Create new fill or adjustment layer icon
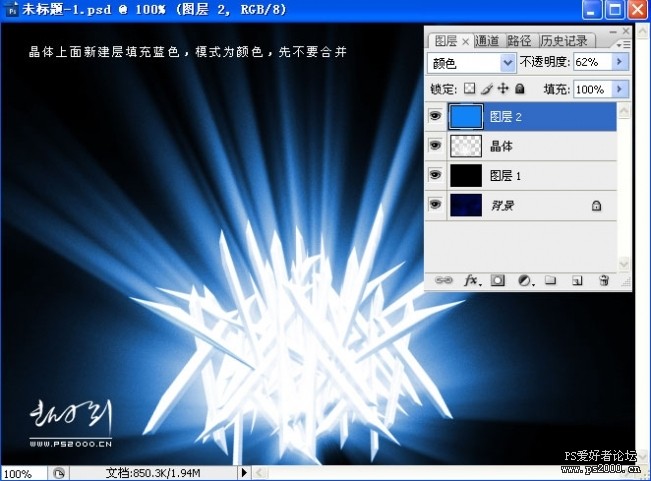Viewport: 651px width, 481px height. tap(526, 281)
